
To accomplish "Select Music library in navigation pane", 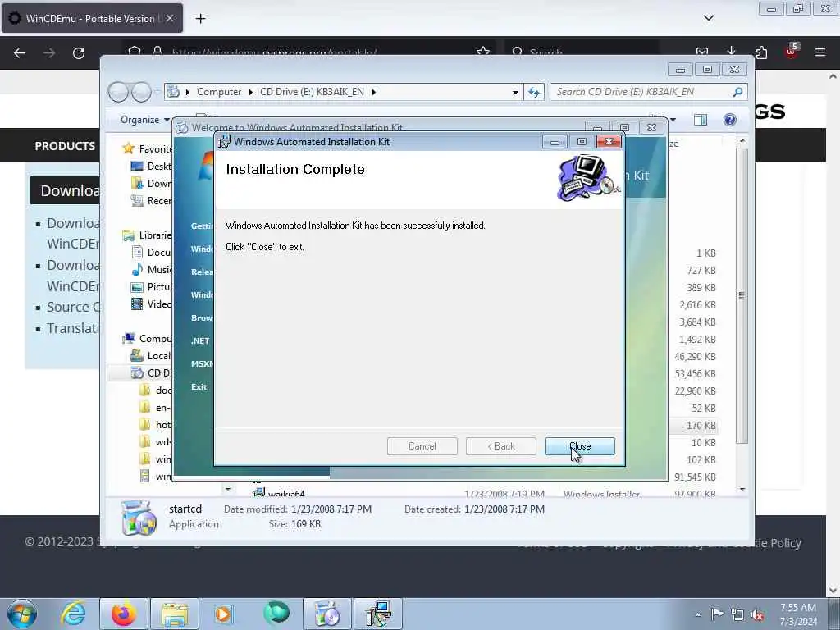I will pos(152,269).
